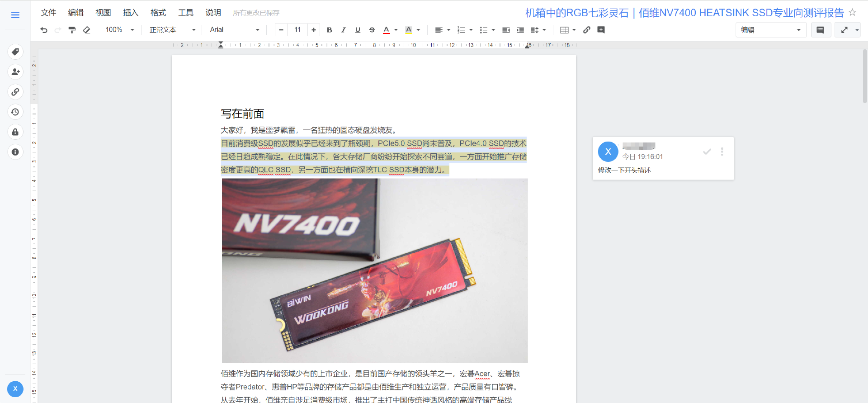Click the add collaborator sidebar icon
The image size is (868, 403).
pos(15,71)
